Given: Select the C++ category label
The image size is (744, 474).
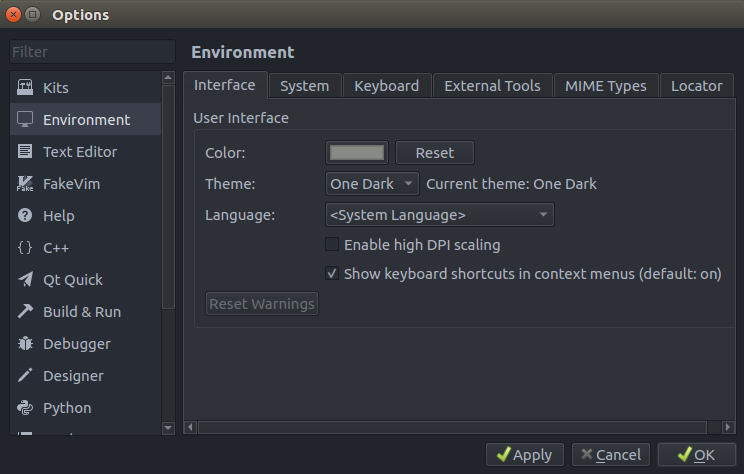Looking at the screenshot, I should [x=56, y=248].
